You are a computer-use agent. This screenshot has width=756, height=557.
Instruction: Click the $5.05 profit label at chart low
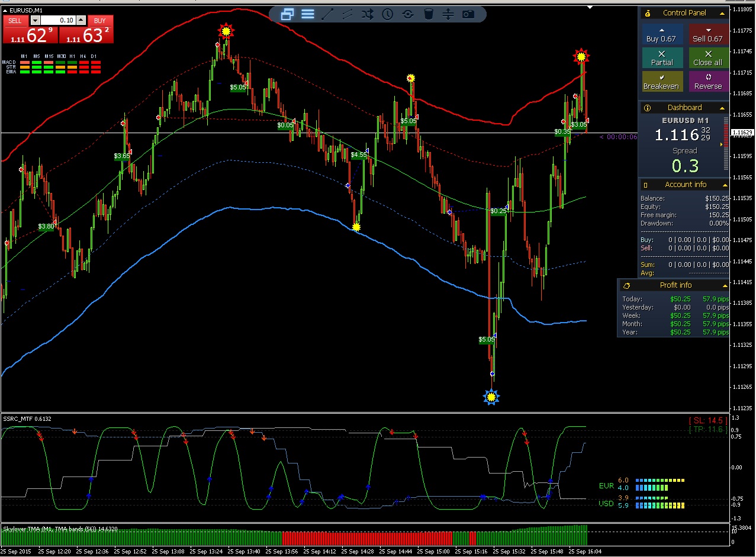(x=487, y=340)
